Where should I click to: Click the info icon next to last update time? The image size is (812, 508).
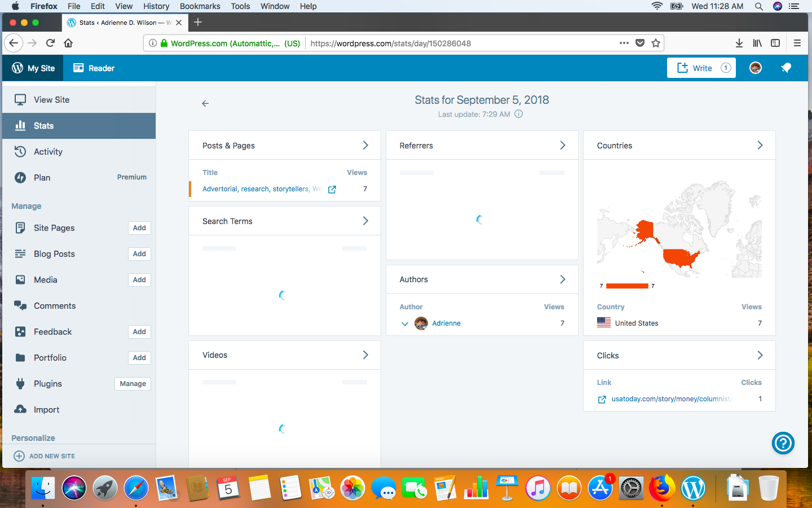point(518,113)
